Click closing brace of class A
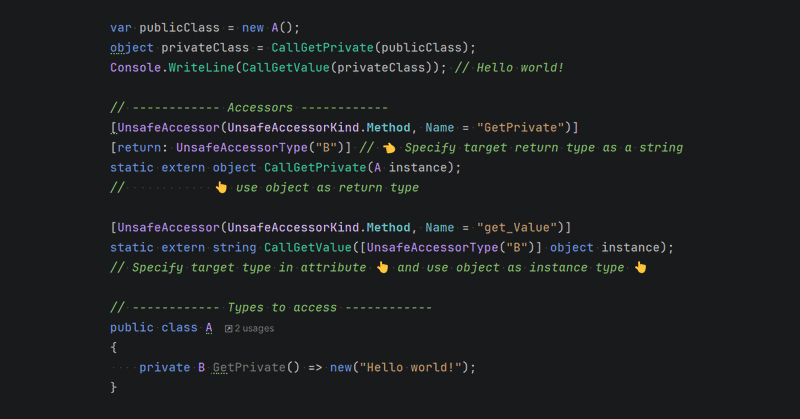This screenshot has height=419, width=800. [113, 387]
